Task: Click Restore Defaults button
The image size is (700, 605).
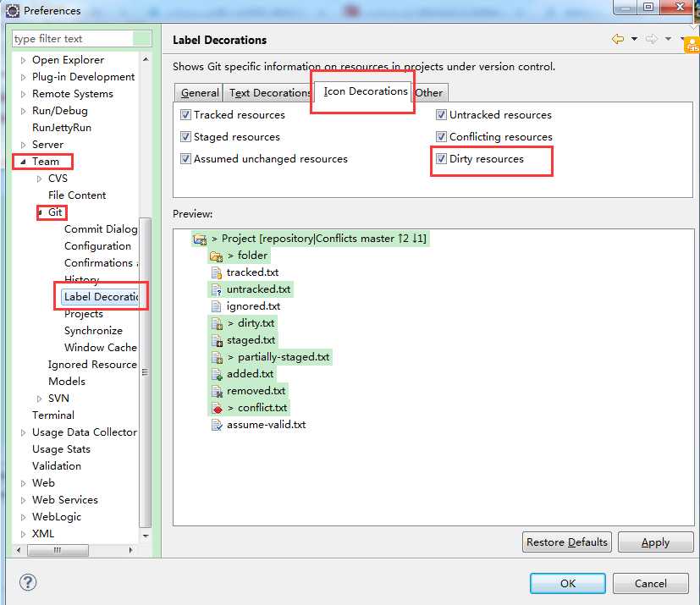Action: pos(567,542)
